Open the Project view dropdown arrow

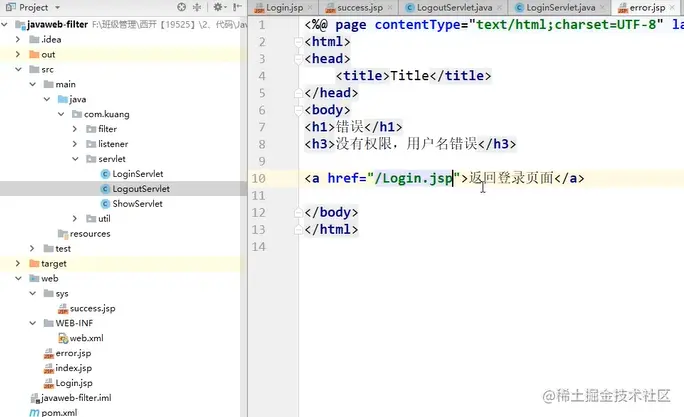tap(57, 8)
